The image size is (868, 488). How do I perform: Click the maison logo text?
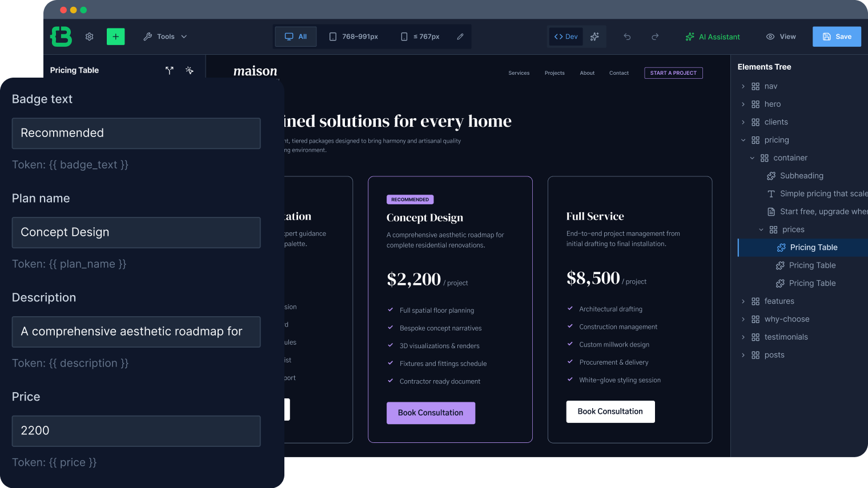[255, 71]
